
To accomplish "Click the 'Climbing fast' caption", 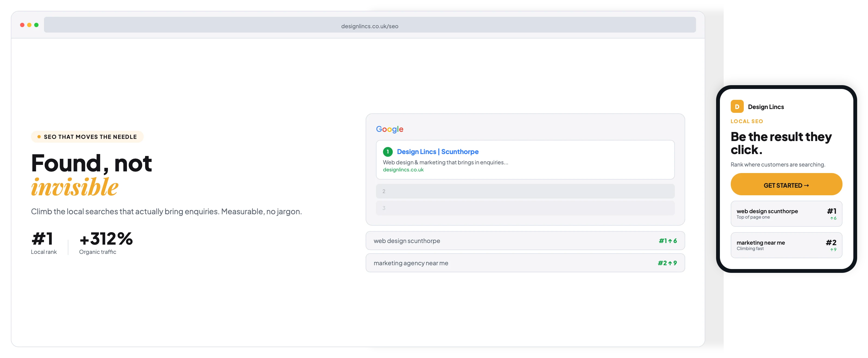I will point(750,248).
